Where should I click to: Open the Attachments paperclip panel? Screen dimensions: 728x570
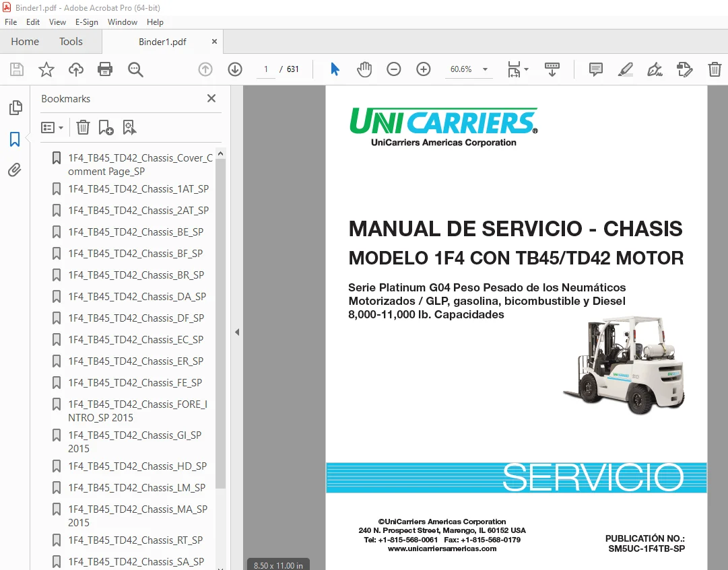pos(15,170)
